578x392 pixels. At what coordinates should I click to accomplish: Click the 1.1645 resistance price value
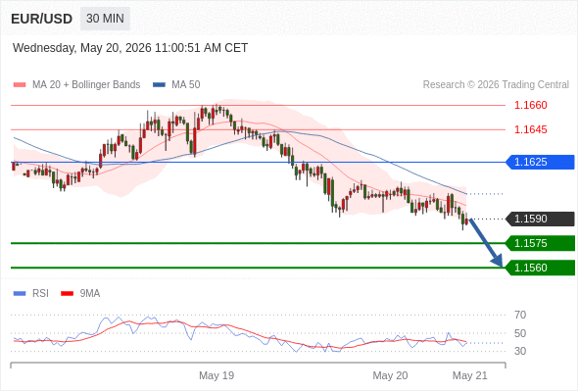[530, 129]
